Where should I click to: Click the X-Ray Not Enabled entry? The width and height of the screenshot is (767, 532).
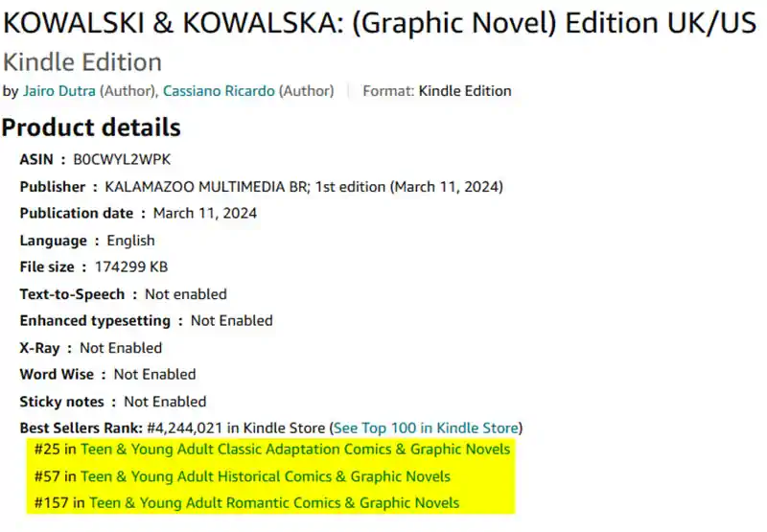coord(91,348)
